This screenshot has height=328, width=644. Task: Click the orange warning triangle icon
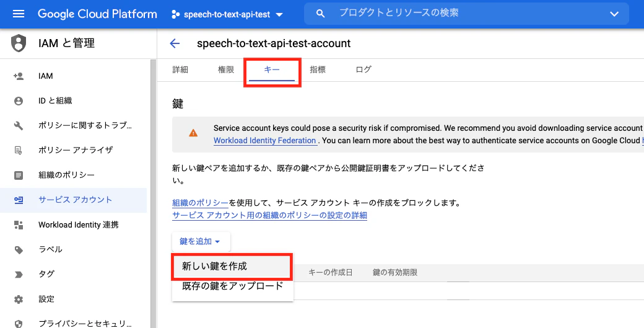[193, 133]
